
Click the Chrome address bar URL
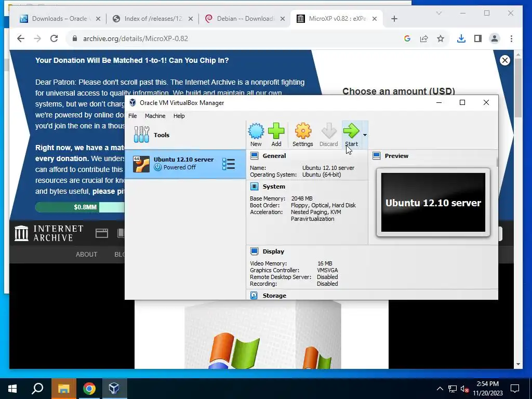click(136, 38)
